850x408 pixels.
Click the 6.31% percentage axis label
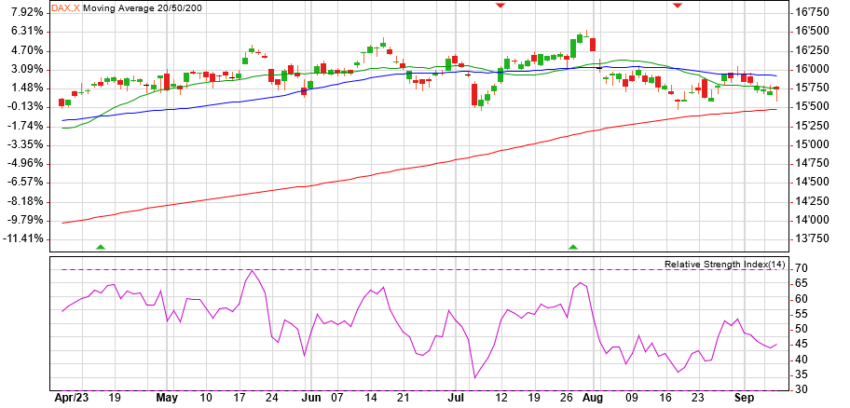pyautogui.click(x=27, y=31)
